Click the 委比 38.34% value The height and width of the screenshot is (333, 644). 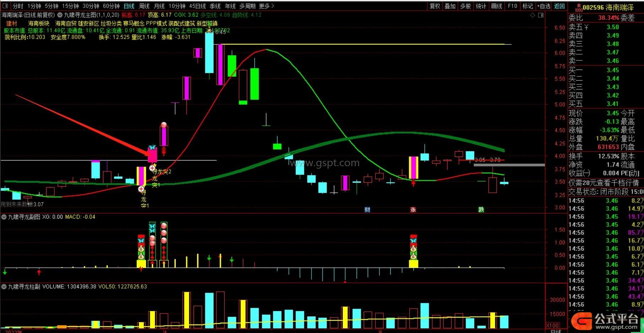(x=608, y=18)
